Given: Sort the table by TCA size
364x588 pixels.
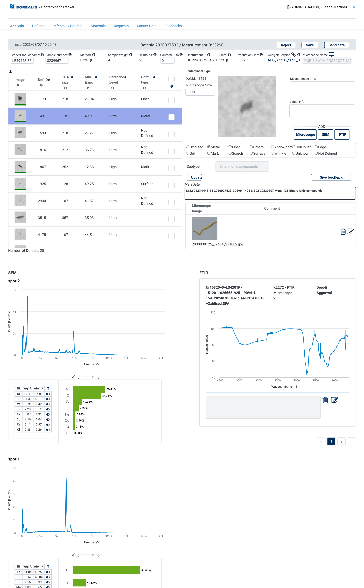Looking at the screenshot, I should pos(72,77).
